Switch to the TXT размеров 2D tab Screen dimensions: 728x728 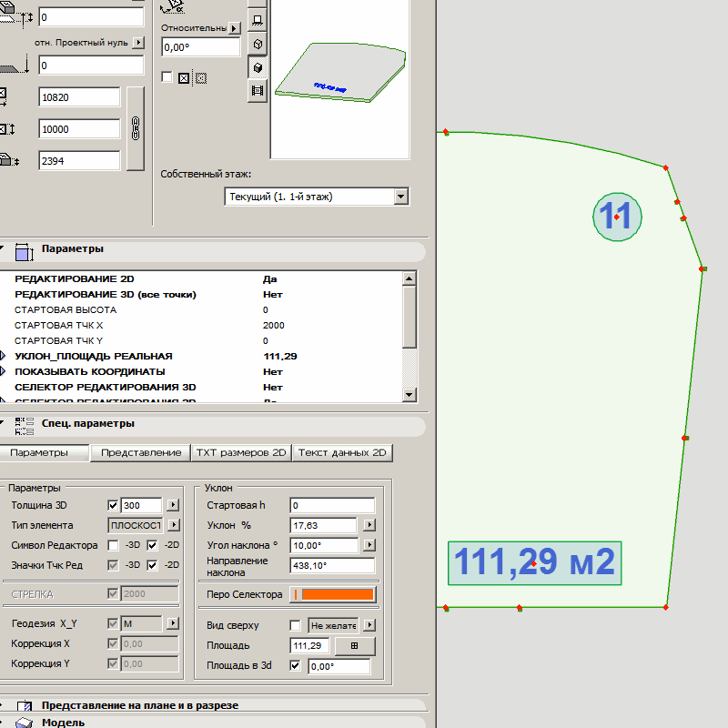tap(241, 452)
